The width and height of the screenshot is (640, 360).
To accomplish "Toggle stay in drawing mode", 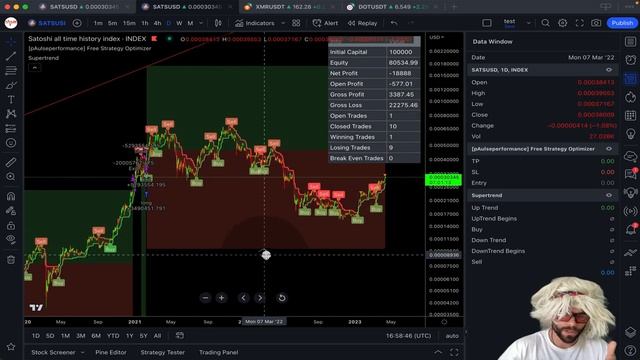I will 11,211.
